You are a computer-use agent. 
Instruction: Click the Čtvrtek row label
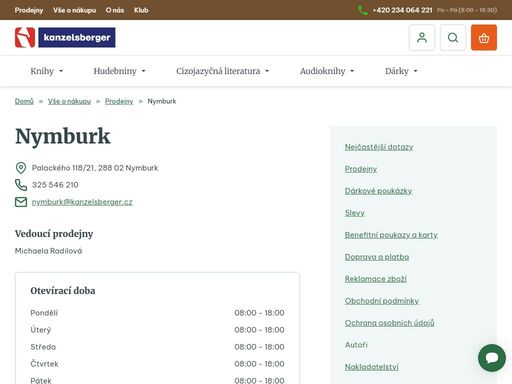coord(44,364)
